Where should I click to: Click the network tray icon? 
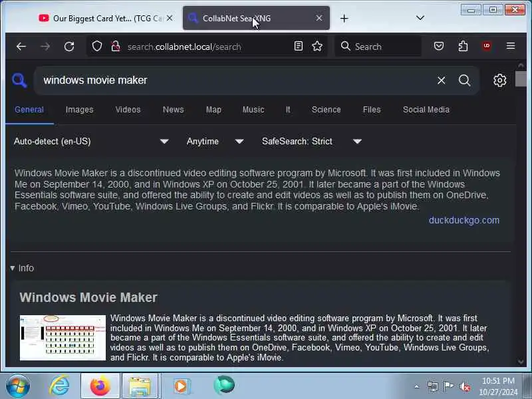coord(433,386)
